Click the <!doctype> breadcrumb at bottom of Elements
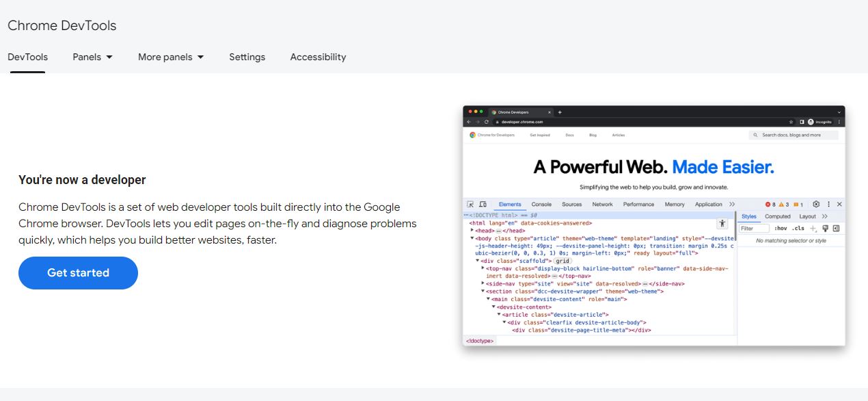Image resolution: width=868 pixels, height=401 pixels. pyautogui.click(x=480, y=340)
